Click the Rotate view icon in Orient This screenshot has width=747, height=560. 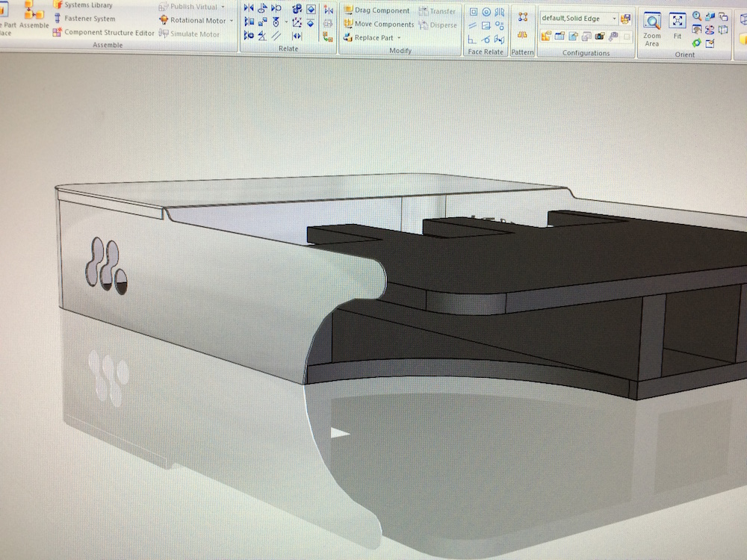point(710,30)
